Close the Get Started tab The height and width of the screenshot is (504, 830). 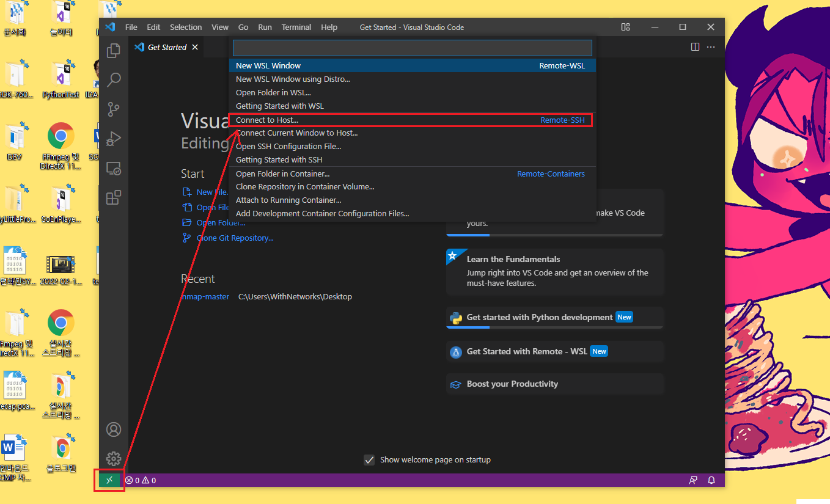pyautogui.click(x=195, y=47)
